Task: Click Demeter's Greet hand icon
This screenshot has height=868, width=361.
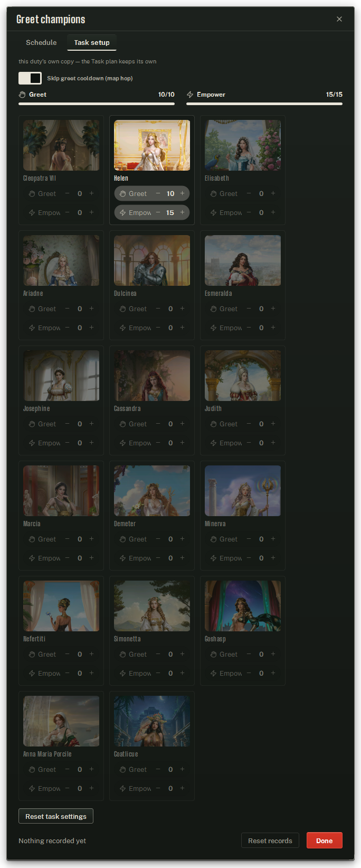Action: point(123,539)
